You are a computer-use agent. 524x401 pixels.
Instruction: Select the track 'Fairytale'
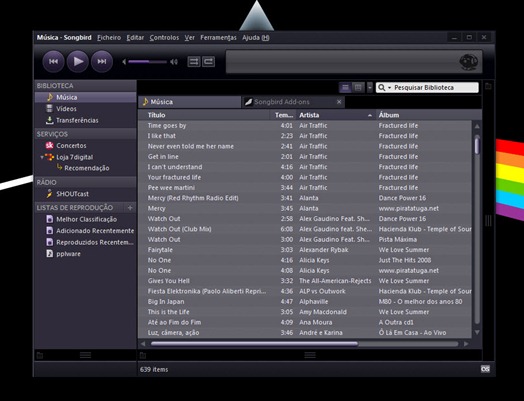(x=305, y=250)
